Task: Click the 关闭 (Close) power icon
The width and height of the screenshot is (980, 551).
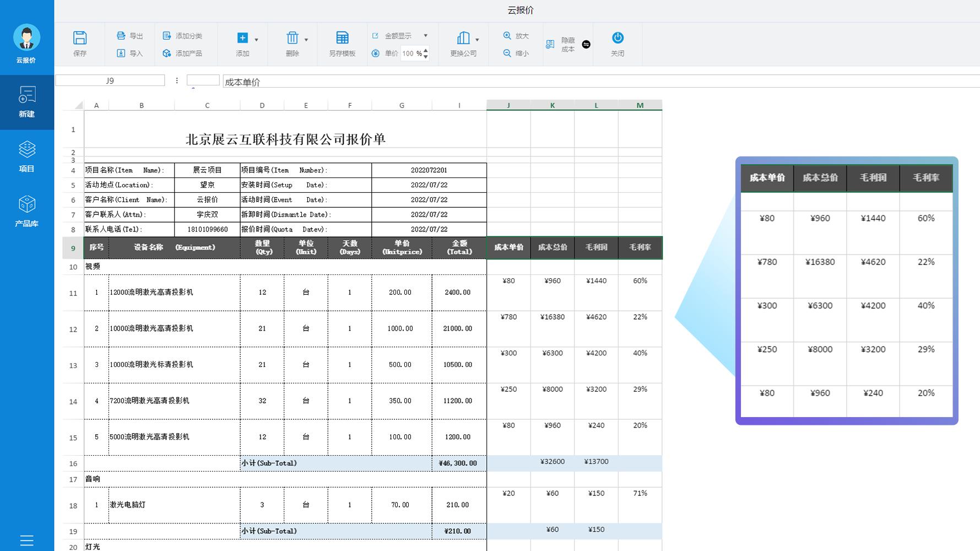Action: point(618,37)
